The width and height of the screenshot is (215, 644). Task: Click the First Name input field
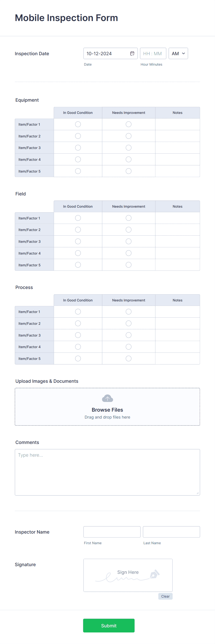[112, 532]
